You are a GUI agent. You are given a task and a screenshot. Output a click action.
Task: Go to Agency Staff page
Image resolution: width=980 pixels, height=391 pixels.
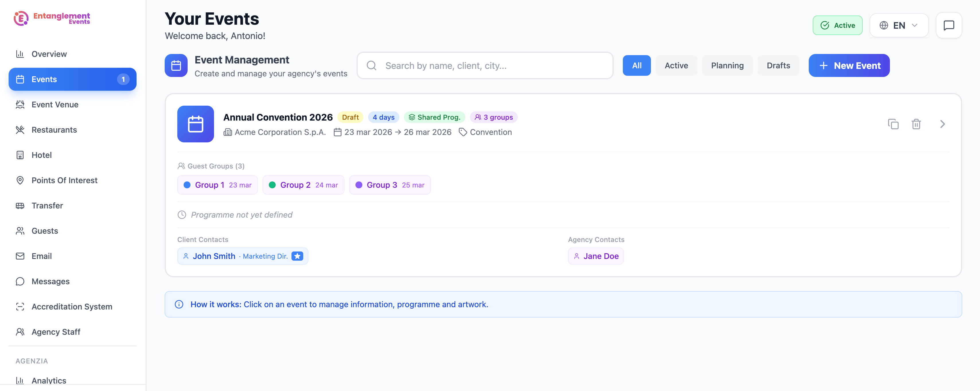73,332
